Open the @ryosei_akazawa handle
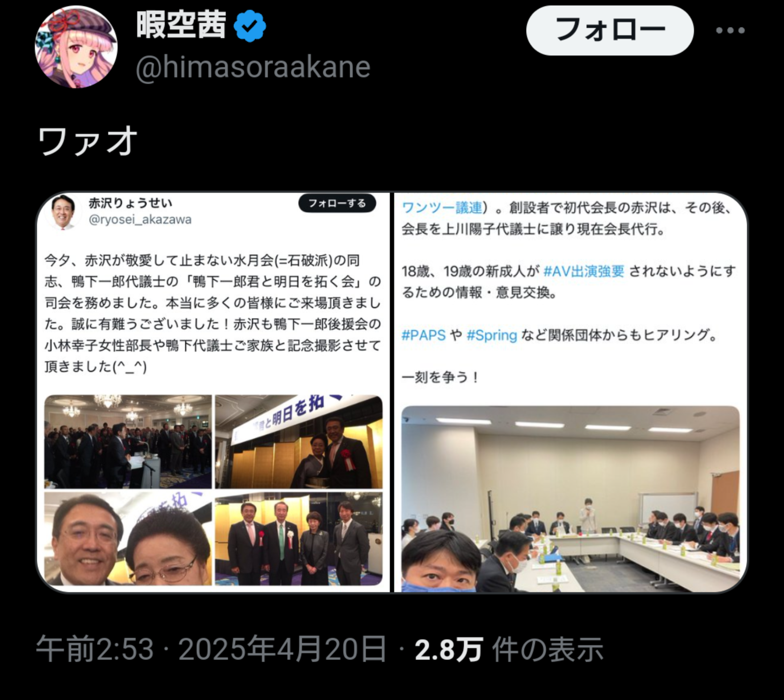This screenshot has height=700, width=784. click(x=140, y=220)
